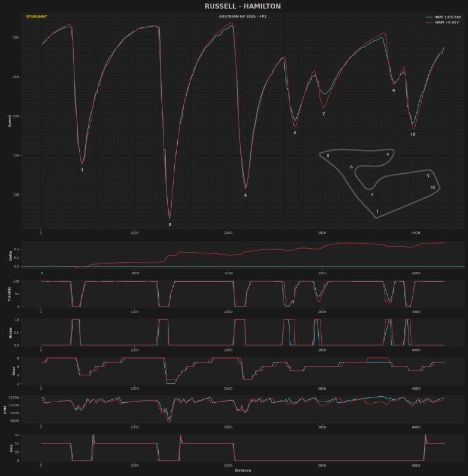Click the 'Gear' y-axis label
Image resolution: width=468 pixels, height=476 pixels.
point(14,371)
